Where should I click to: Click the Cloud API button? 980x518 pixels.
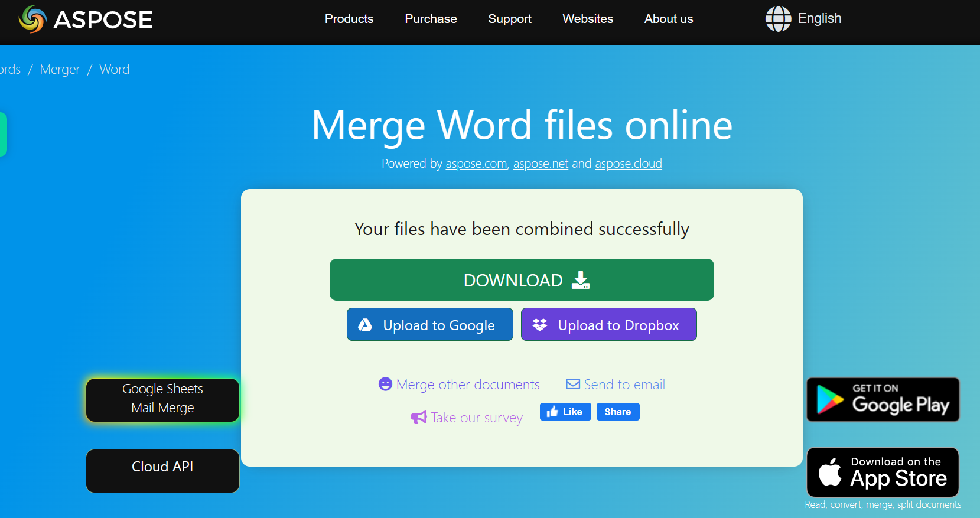162,471
